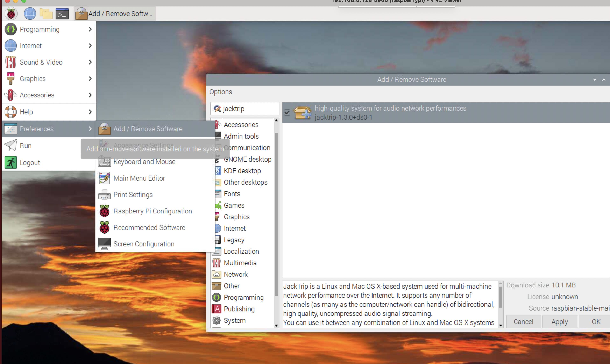Screen dimensions: 610x364
Task: Expand Graphics submenu arrow in main menu
Action: (x=90, y=79)
